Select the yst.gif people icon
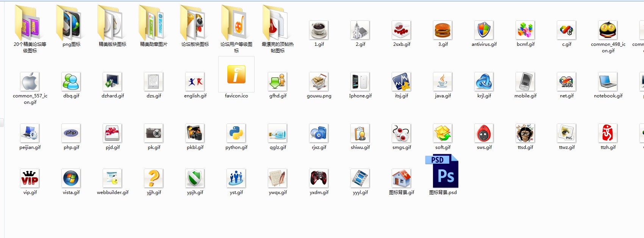 point(236,178)
